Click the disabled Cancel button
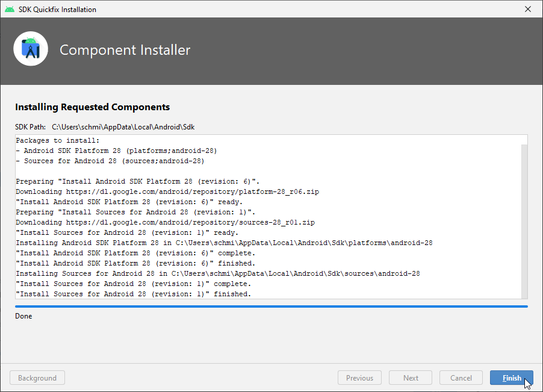This screenshot has height=392, width=543. (461, 378)
